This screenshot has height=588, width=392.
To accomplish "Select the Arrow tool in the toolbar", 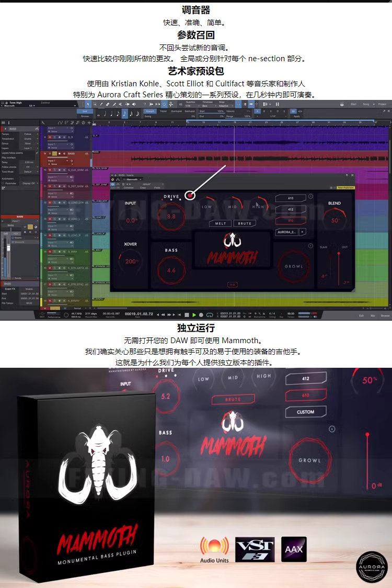I will coord(88,104).
